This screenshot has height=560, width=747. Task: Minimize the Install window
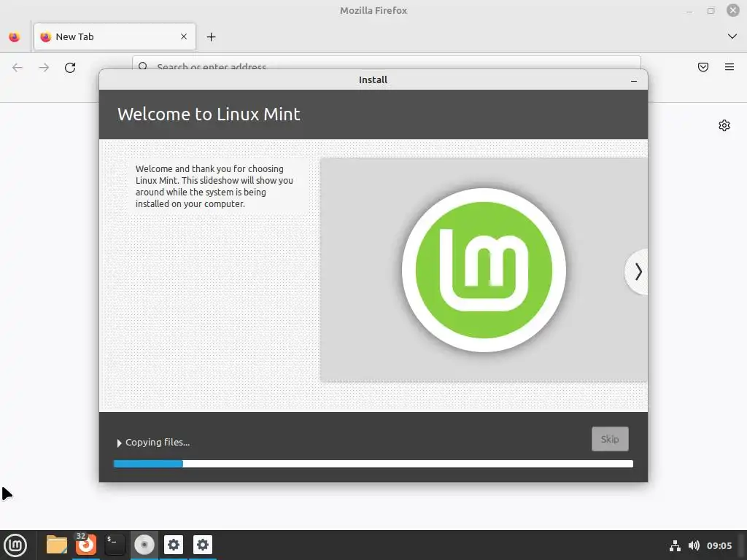634,80
